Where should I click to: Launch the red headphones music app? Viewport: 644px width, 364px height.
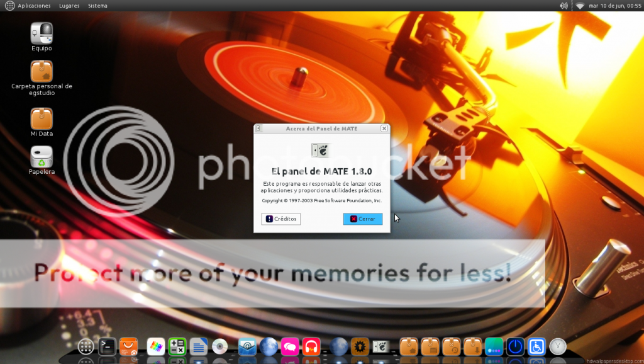click(x=311, y=346)
